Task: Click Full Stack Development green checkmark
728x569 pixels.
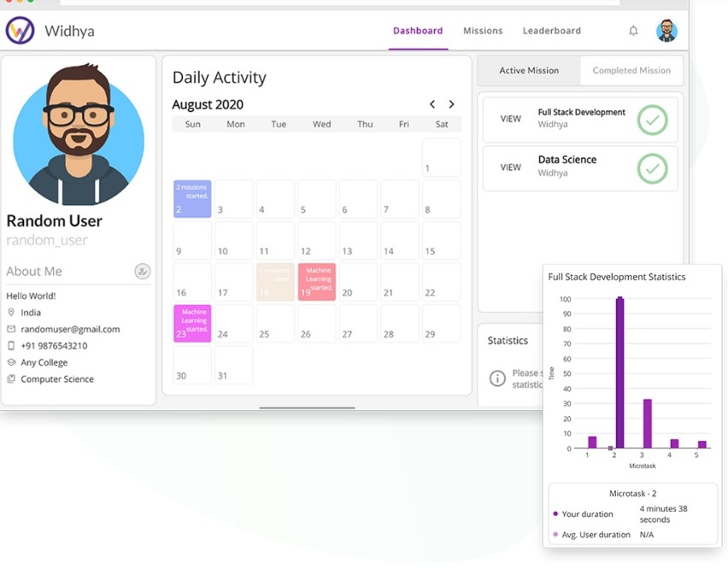Action: 652,120
